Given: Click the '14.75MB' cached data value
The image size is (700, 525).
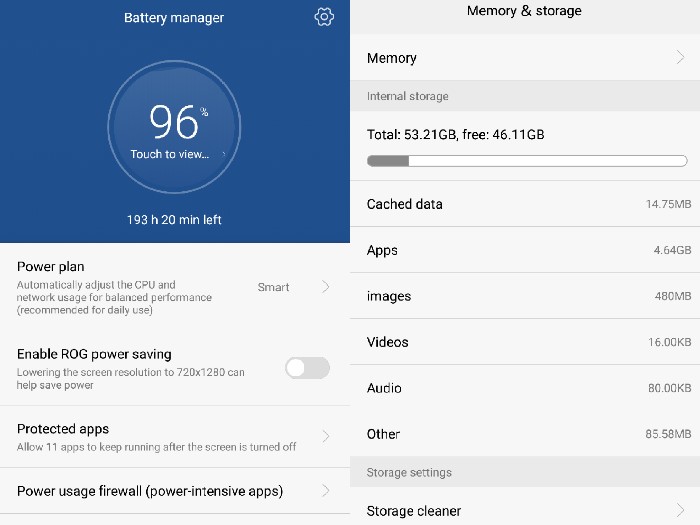Looking at the screenshot, I should coord(668,204).
